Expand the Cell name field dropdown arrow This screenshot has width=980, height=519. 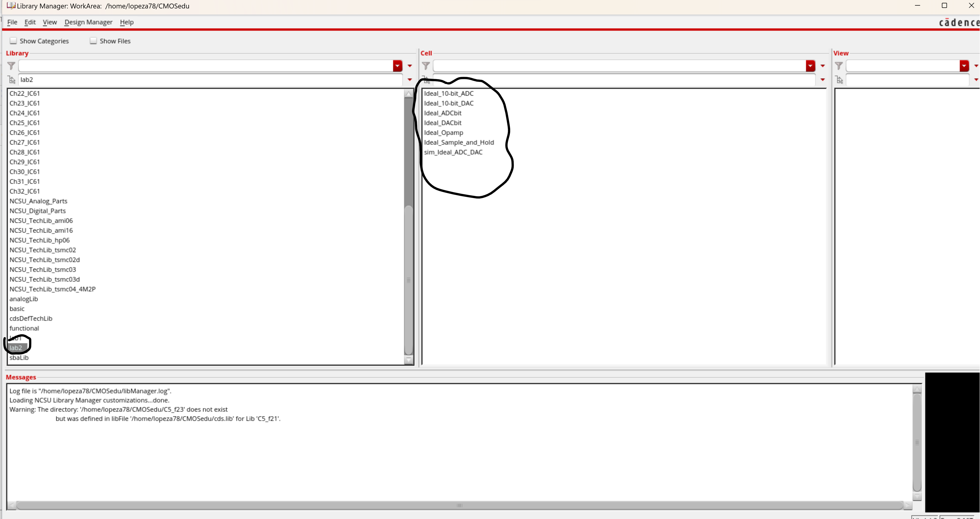tap(823, 80)
